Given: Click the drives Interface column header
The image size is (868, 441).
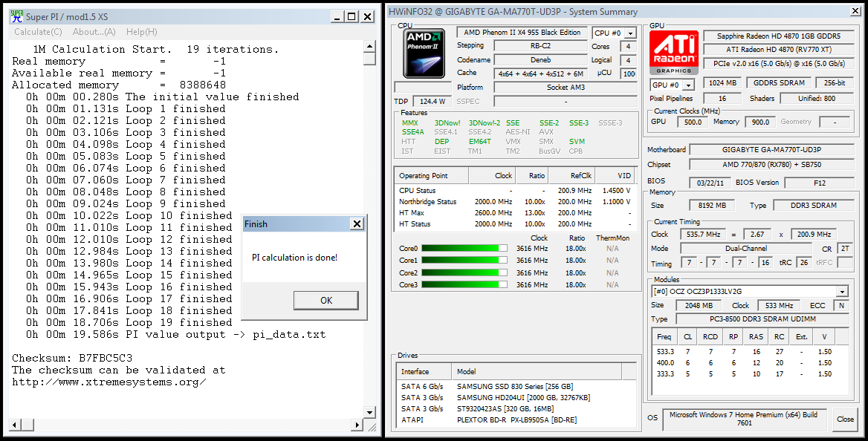Looking at the screenshot, I should pyautogui.click(x=424, y=371).
